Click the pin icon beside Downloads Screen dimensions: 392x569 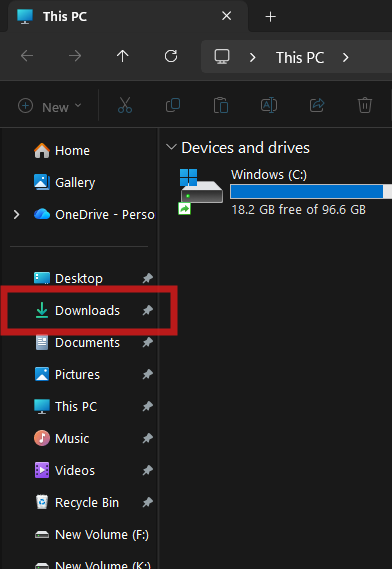click(x=147, y=310)
